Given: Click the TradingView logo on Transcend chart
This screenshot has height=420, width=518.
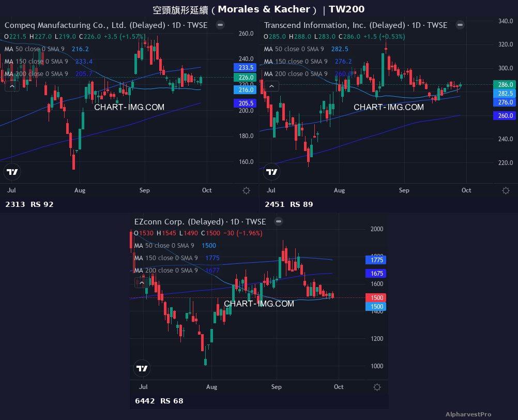Looking at the screenshot, I should 271,172.
